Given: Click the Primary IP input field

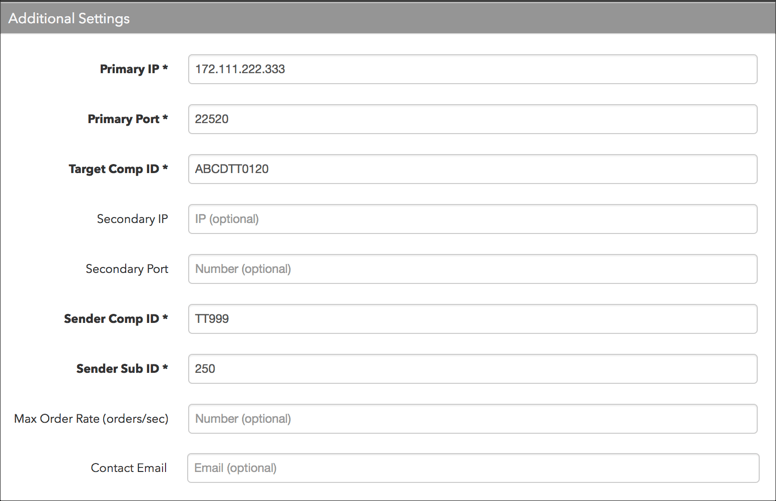Looking at the screenshot, I should 473,69.
